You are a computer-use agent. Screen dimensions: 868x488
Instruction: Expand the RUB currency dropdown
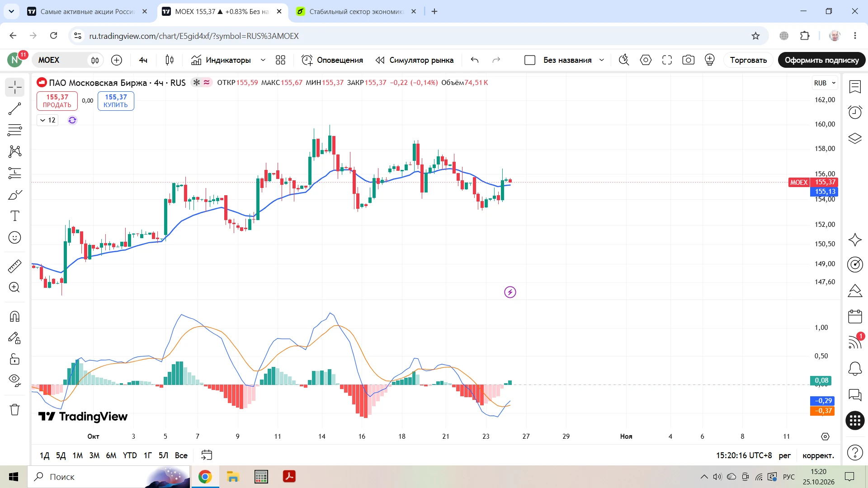tap(825, 83)
